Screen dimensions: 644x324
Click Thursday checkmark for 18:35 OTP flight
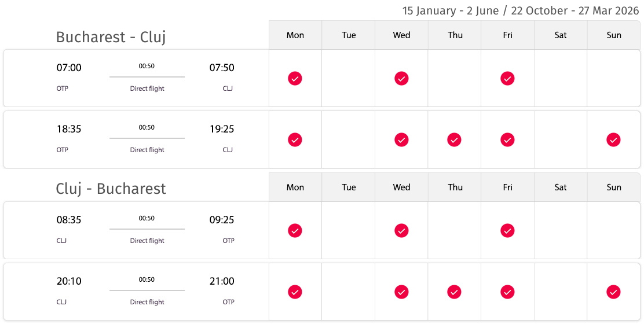(x=454, y=140)
